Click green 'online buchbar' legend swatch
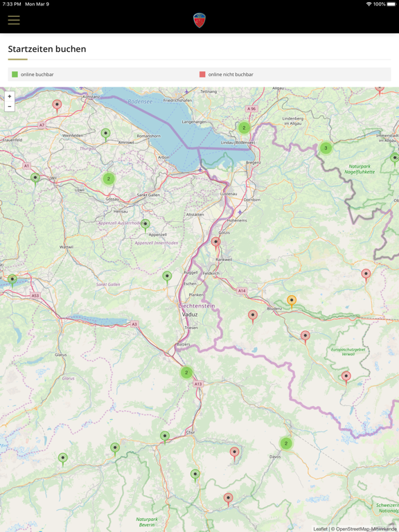This screenshot has width=399, height=532. (x=15, y=74)
